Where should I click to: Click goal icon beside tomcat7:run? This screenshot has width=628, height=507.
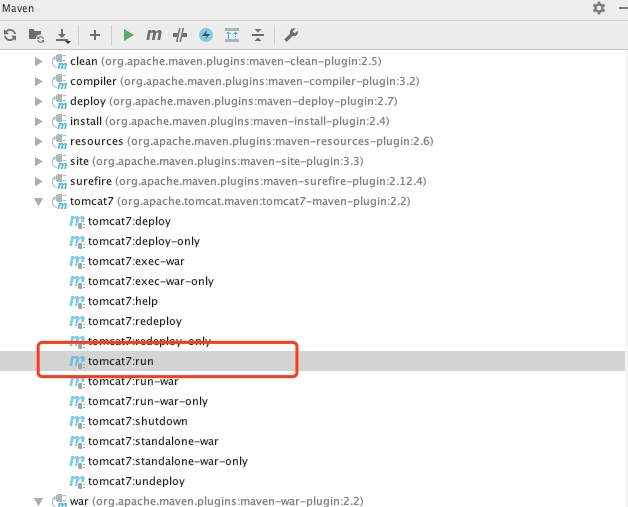pyautogui.click(x=77, y=361)
